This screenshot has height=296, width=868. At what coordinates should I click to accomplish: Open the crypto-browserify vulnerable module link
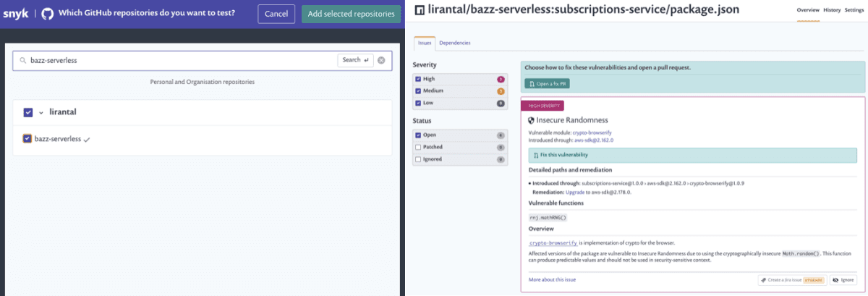click(x=593, y=134)
